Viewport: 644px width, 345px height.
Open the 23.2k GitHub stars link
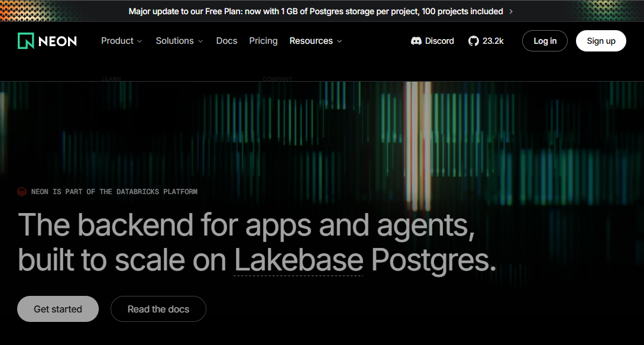point(486,41)
